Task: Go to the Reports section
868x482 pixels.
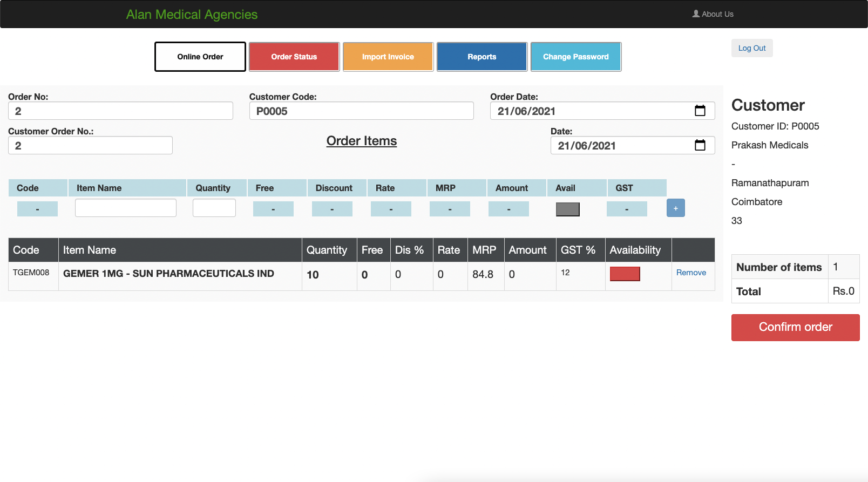Action: pos(482,57)
